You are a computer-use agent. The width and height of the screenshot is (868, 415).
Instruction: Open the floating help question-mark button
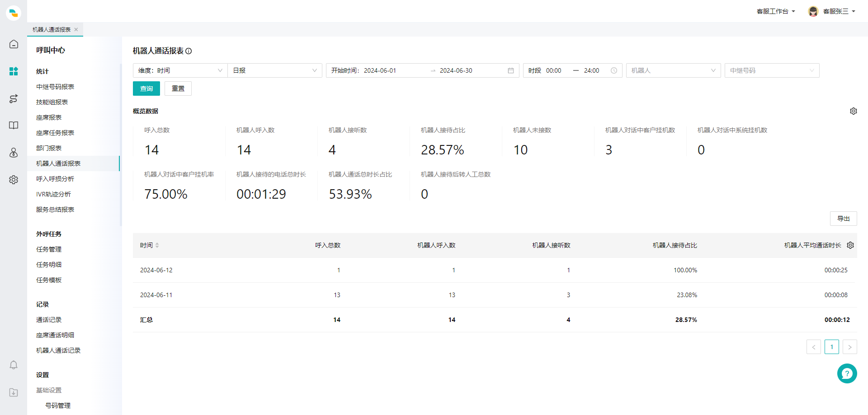[x=847, y=373]
